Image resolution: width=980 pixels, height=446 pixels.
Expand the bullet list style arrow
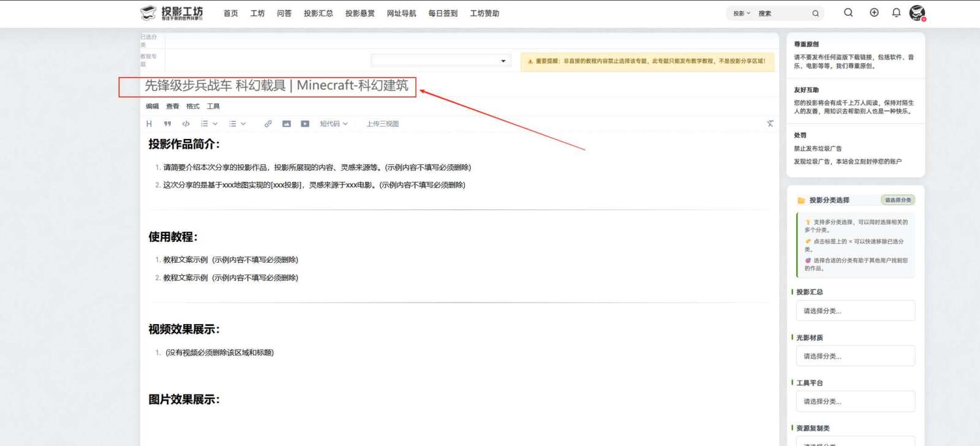(243, 124)
